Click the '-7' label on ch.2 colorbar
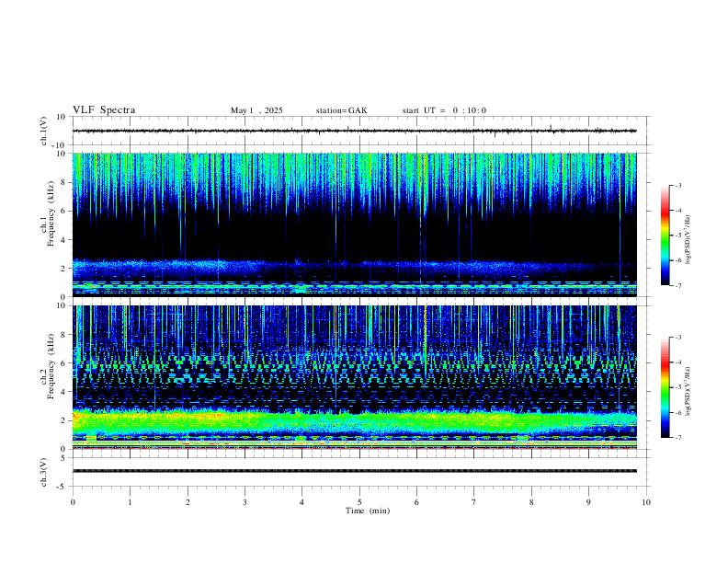 pyautogui.click(x=678, y=438)
